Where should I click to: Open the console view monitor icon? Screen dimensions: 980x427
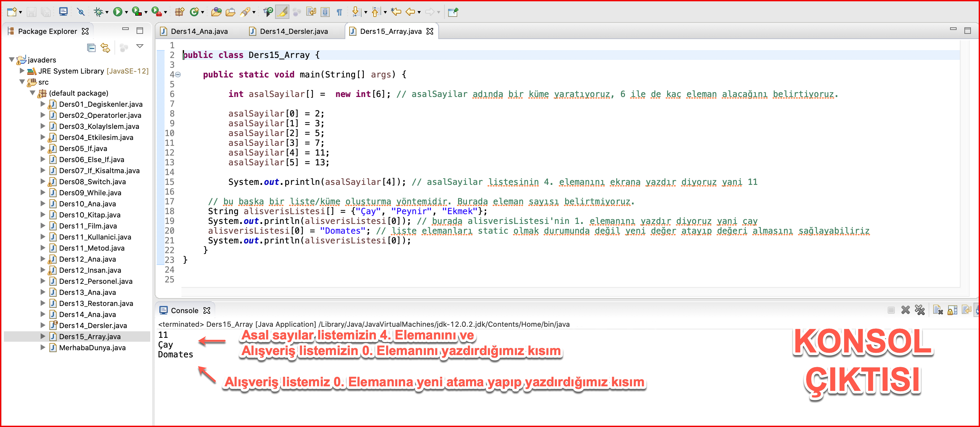(x=63, y=12)
